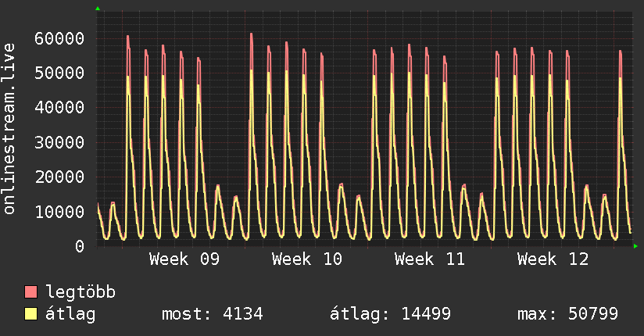
Task: Click the green arrow atop the y-axis
Action: click(98, 9)
